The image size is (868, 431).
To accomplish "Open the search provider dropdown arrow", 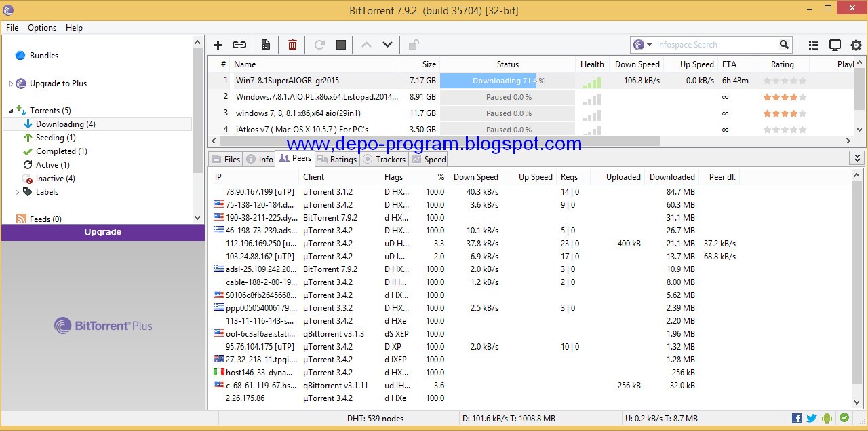I will pyautogui.click(x=649, y=45).
